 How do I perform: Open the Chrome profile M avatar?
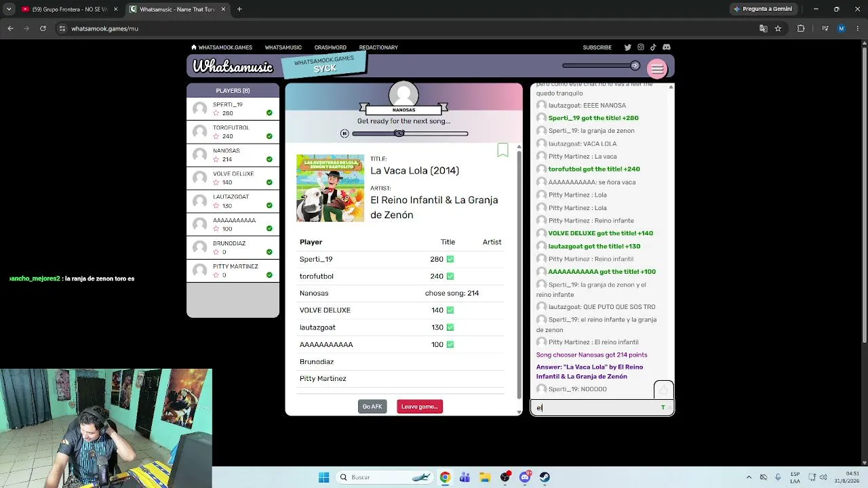841,28
